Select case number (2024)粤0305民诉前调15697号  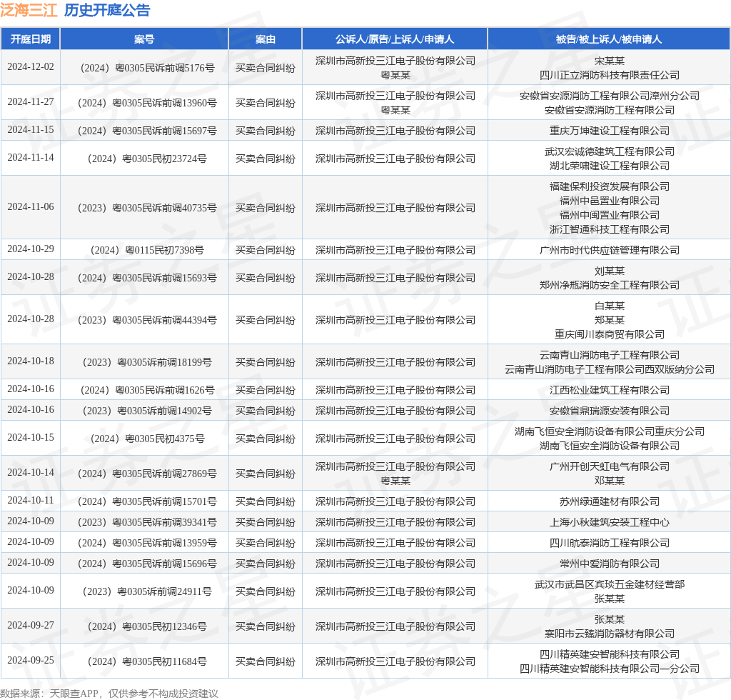tap(147, 131)
